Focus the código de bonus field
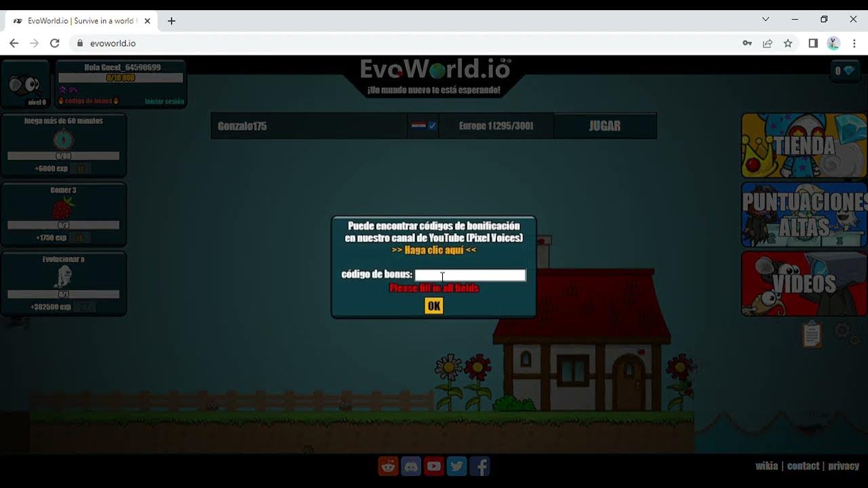Screen dimensions: 868x488 (x=470, y=274)
